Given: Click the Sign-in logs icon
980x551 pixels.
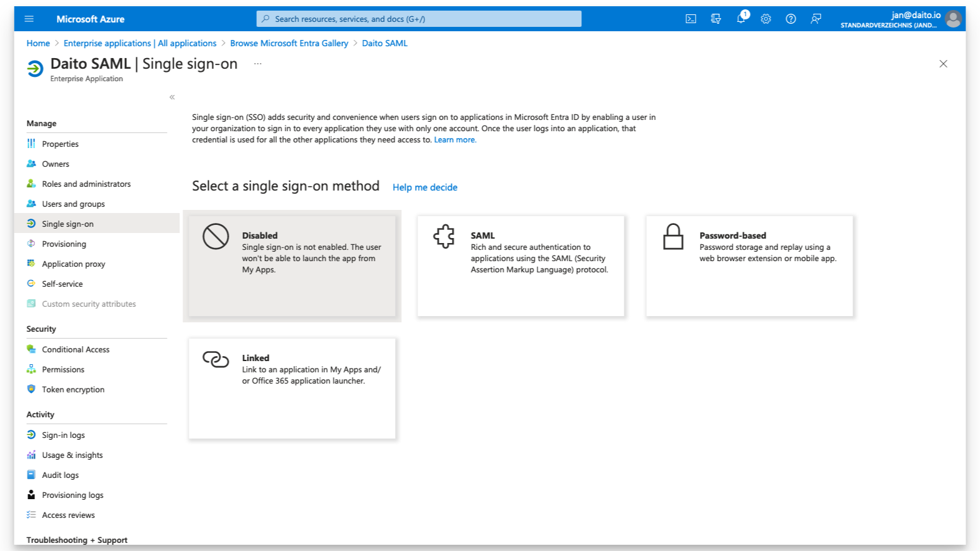Looking at the screenshot, I should (31, 435).
